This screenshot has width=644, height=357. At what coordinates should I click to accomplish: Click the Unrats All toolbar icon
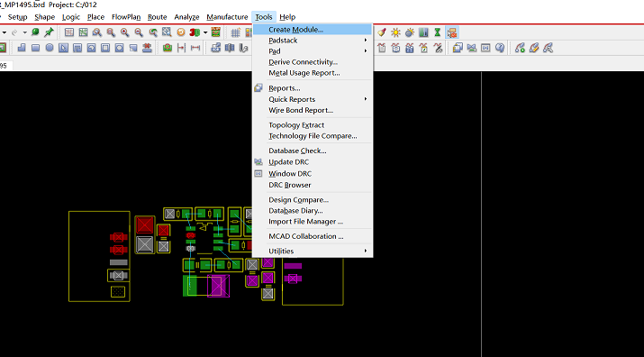pyautogui.click(x=69, y=32)
